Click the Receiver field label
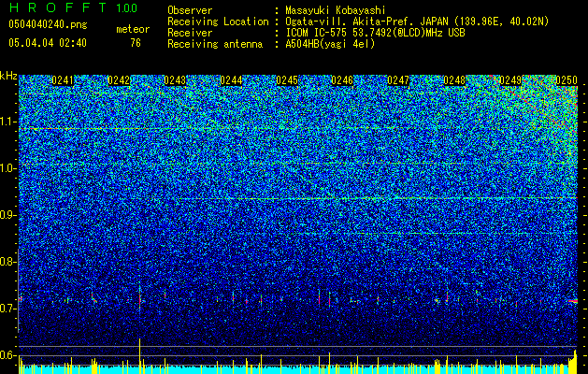 [x=190, y=33]
